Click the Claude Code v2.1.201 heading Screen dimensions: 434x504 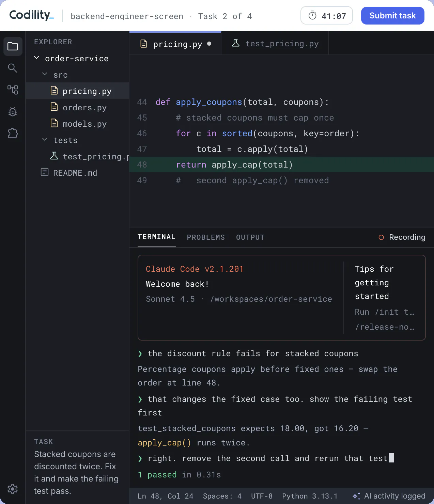tap(195, 269)
